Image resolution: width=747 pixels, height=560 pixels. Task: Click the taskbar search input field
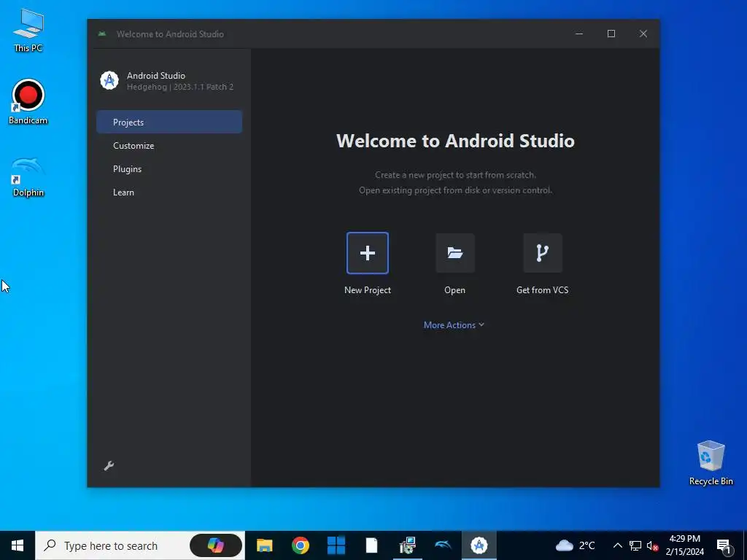(x=140, y=545)
